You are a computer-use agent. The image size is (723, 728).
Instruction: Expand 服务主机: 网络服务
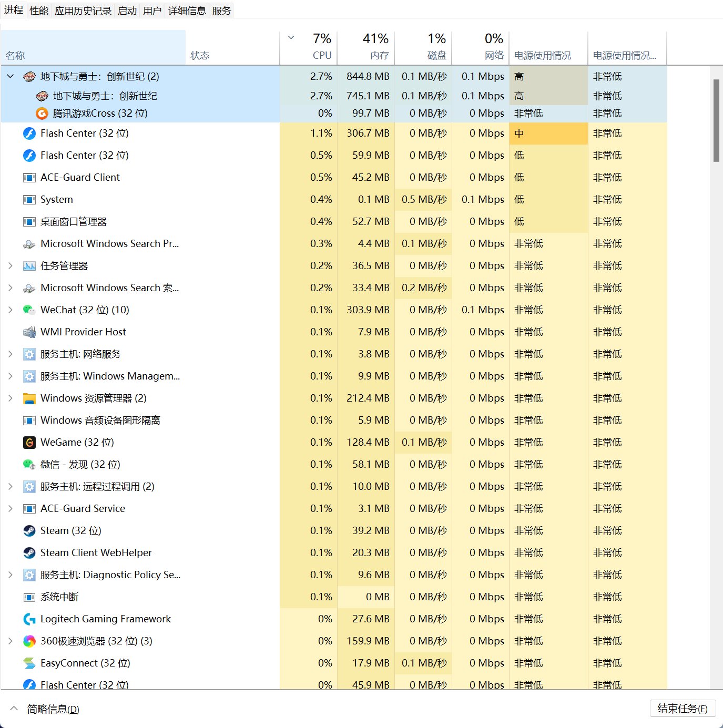[x=11, y=354]
